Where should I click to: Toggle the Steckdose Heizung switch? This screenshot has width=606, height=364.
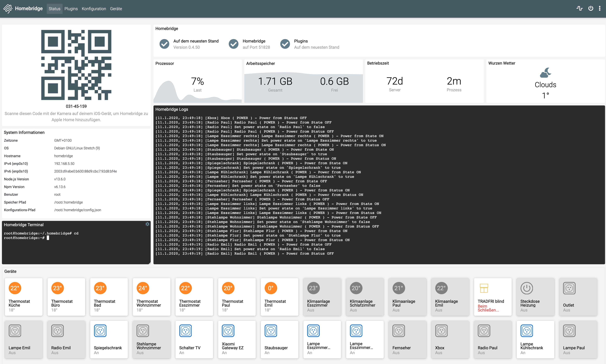pos(535,297)
